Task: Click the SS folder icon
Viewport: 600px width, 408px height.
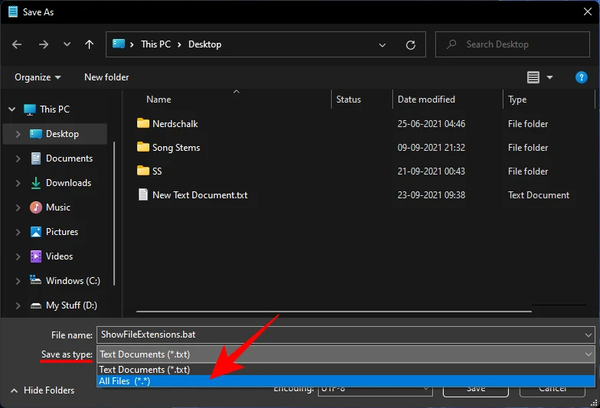Action: [143, 171]
